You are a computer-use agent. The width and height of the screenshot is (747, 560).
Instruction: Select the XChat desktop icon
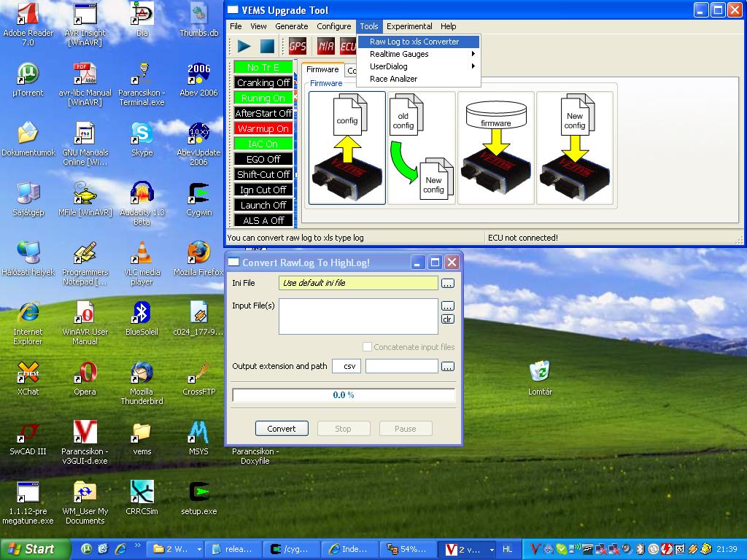[28, 379]
